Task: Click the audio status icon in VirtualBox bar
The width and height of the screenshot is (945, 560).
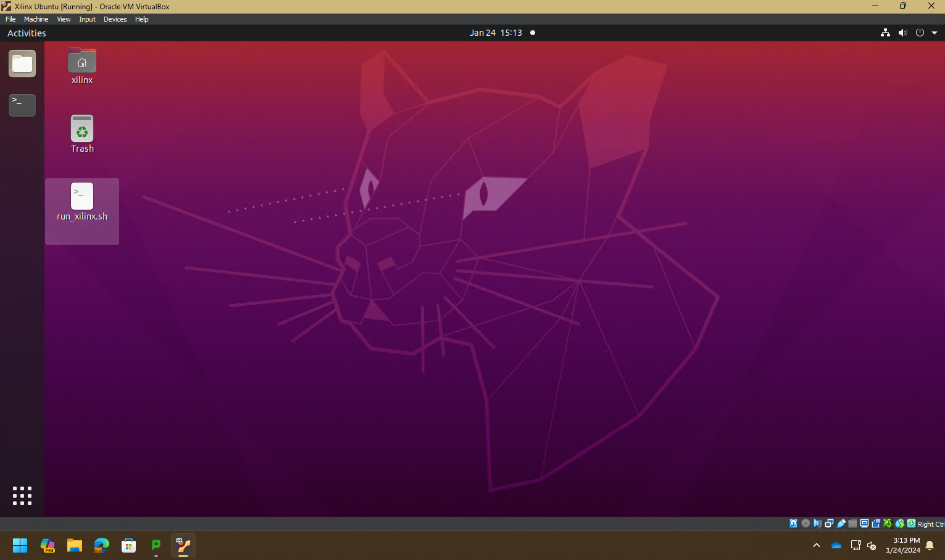Action: coord(817,524)
